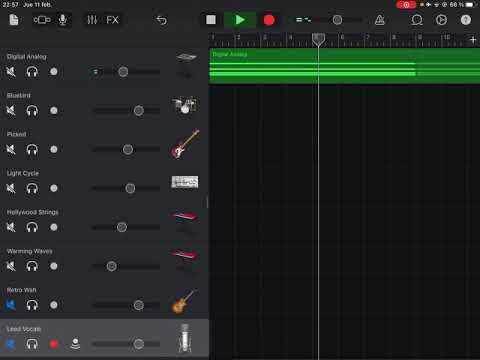Viewport: 480px width, 360px height.
Task: Open the Picked bass guitar icon
Action: (x=185, y=144)
